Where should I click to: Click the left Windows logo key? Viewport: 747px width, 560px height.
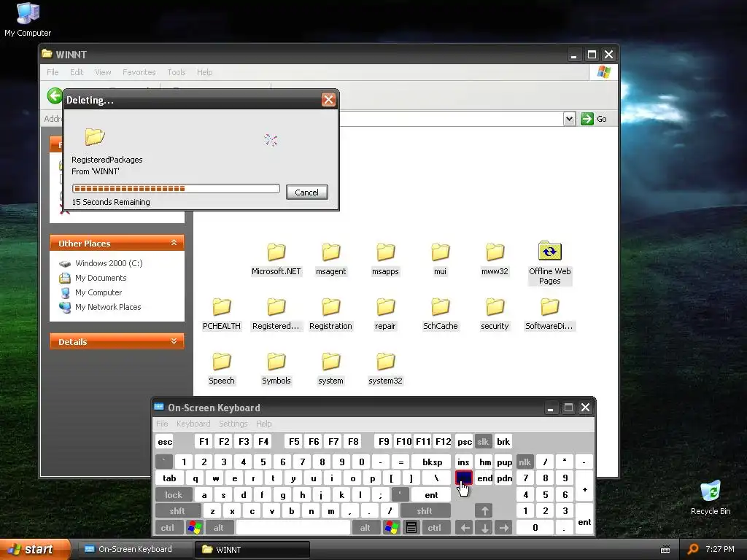194,527
